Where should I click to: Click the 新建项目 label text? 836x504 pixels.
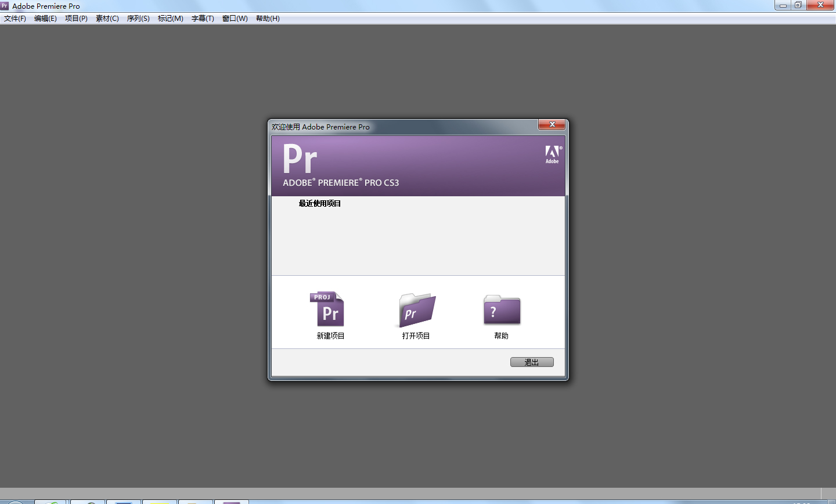[331, 336]
